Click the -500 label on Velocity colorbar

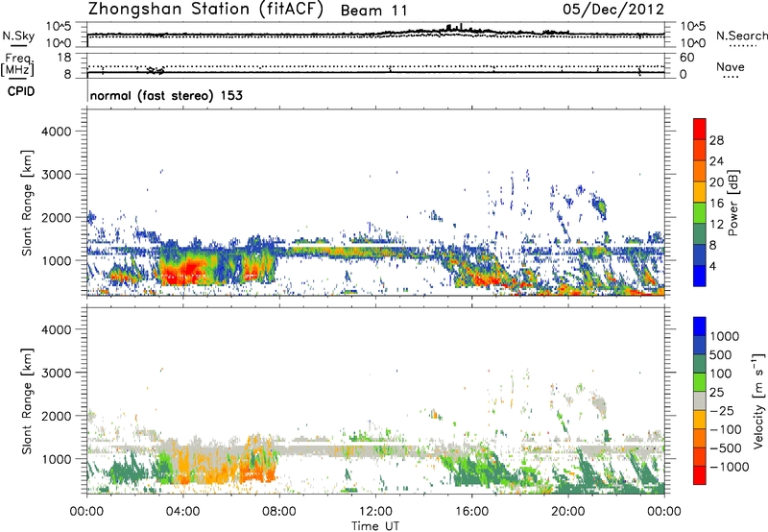click(x=725, y=448)
